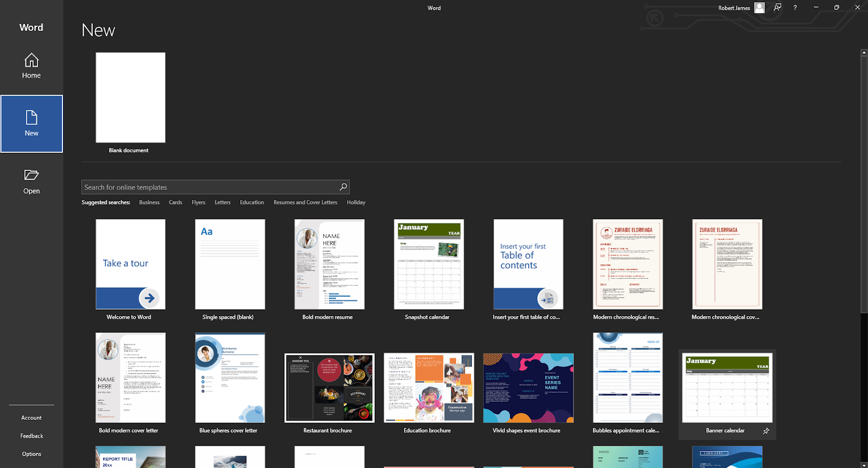Choose the Cards suggested search
The image size is (868, 468).
pos(175,202)
